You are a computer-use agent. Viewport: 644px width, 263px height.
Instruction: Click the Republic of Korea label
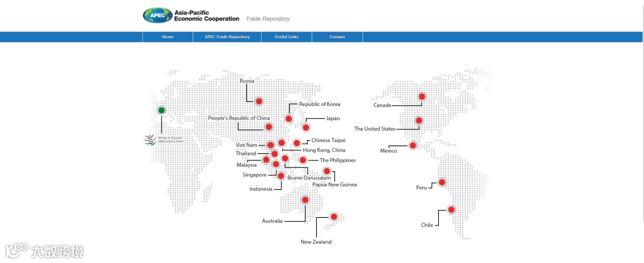(x=320, y=104)
